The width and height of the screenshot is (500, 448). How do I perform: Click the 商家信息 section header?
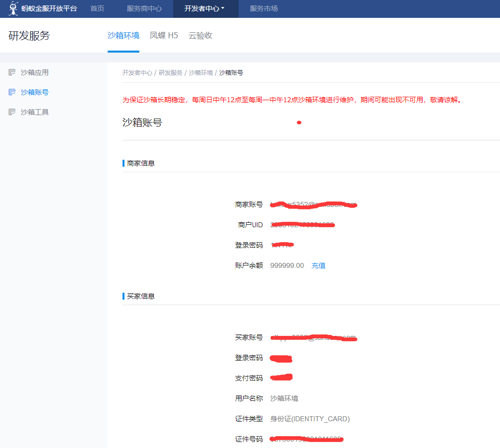tap(141, 163)
